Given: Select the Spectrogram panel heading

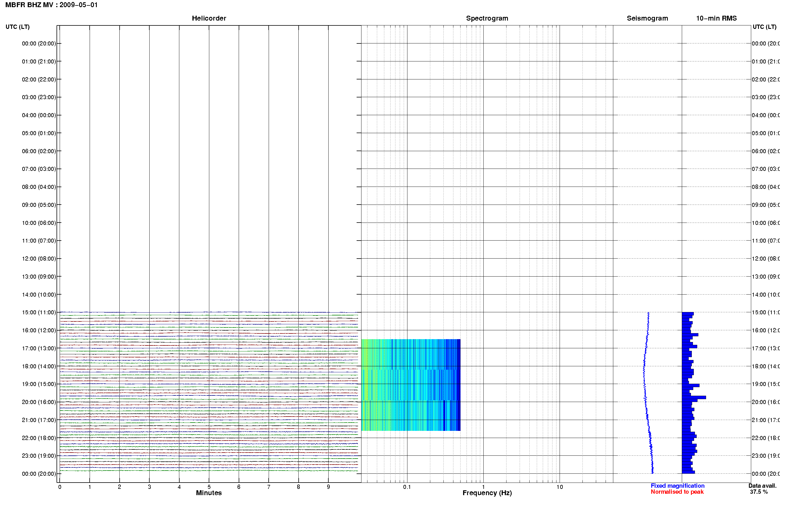Looking at the screenshot, I should pos(487,18).
